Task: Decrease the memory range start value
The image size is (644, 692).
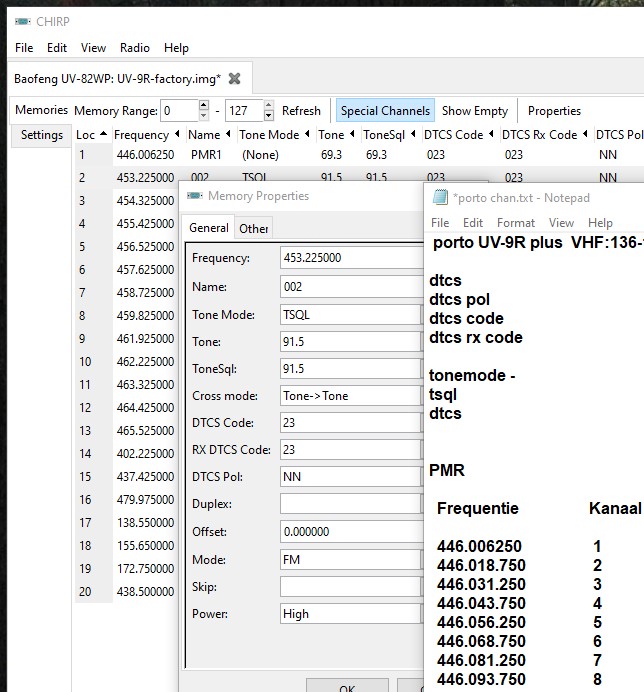Action: pos(203,116)
